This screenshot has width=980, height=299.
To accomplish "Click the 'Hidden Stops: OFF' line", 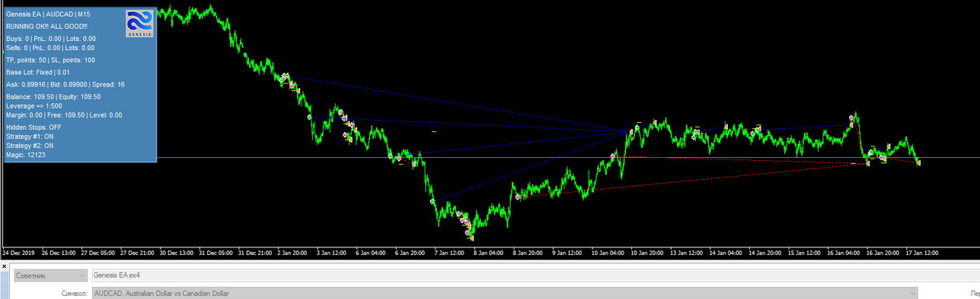I will [x=34, y=127].
